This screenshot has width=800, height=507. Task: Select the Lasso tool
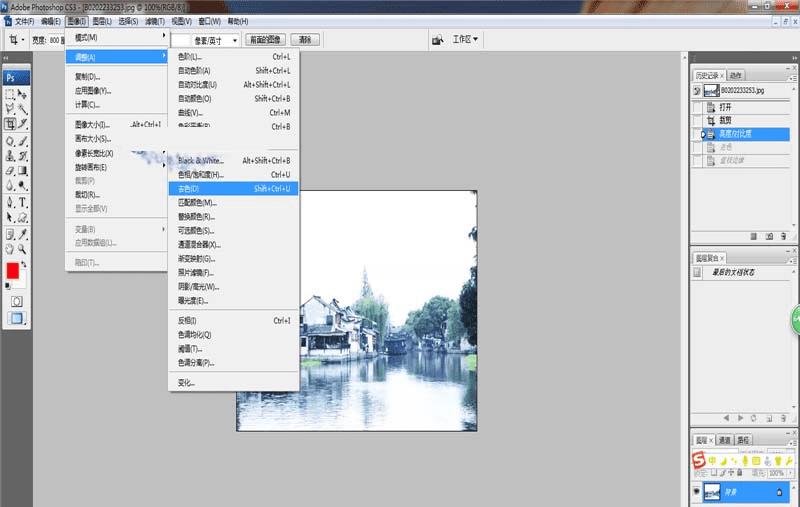pos(10,109)
